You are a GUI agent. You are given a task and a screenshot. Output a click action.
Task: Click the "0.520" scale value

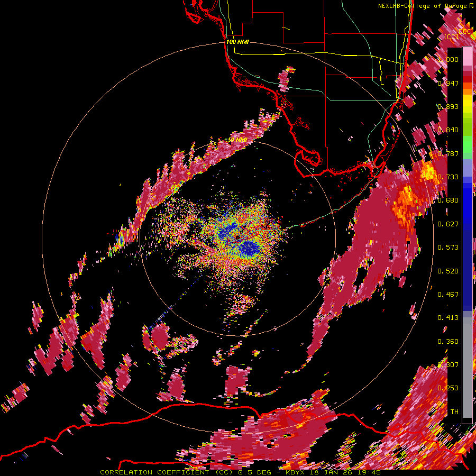(x=448, y=271)
